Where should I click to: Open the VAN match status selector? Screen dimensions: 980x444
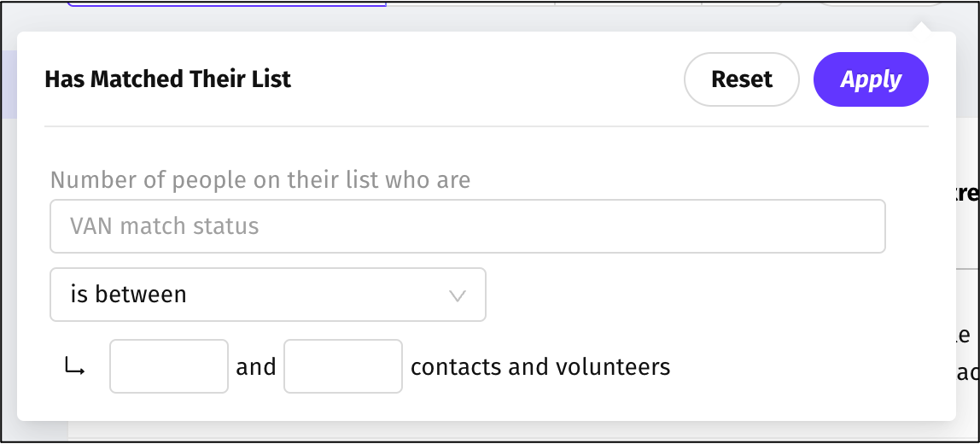(x=467, y=226)
